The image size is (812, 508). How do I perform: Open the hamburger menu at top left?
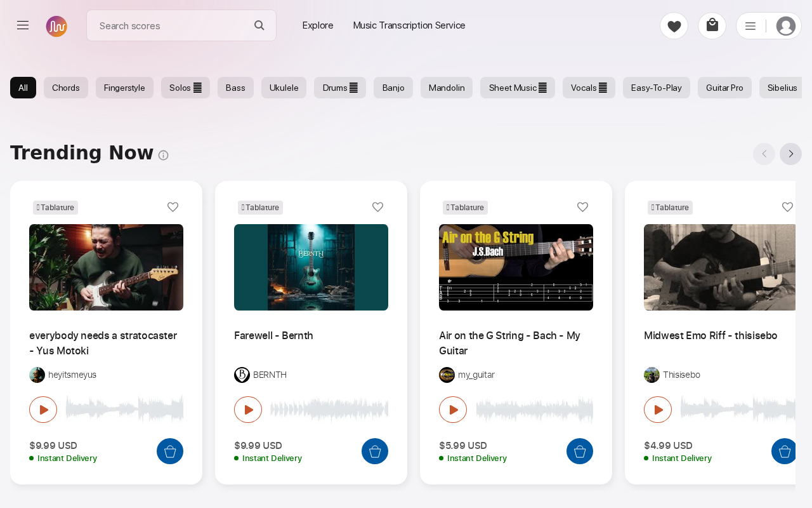pos(23,25)
